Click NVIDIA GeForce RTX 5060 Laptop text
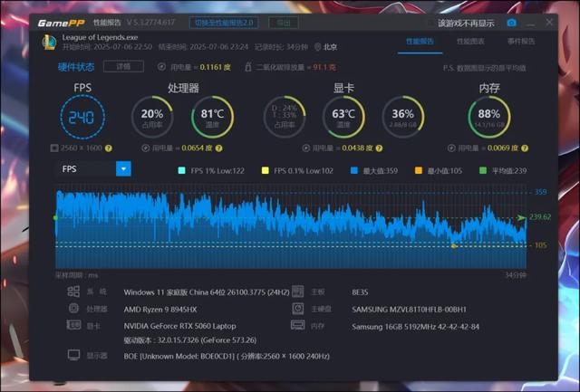Image resolution: width=580 pixels, height=392 pixels. 179,326
